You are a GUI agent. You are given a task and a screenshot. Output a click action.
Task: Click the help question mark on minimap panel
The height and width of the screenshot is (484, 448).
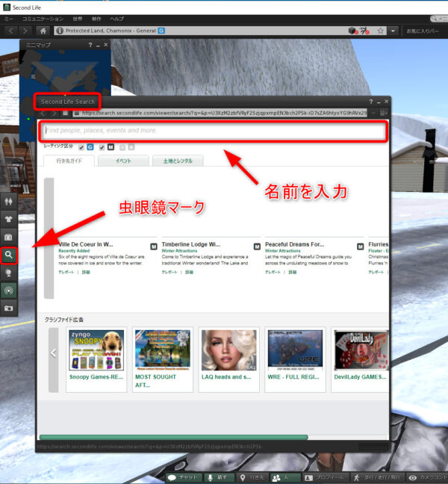click(x=90, y=45)
